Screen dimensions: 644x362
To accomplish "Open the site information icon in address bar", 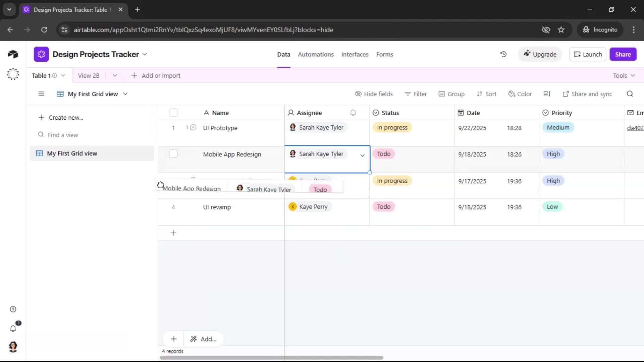I will (64, 30).
